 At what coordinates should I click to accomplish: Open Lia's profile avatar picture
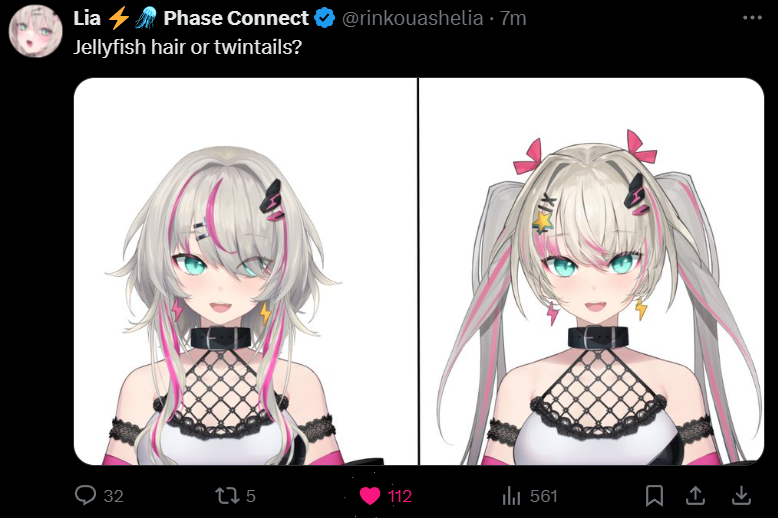(35, 31)
